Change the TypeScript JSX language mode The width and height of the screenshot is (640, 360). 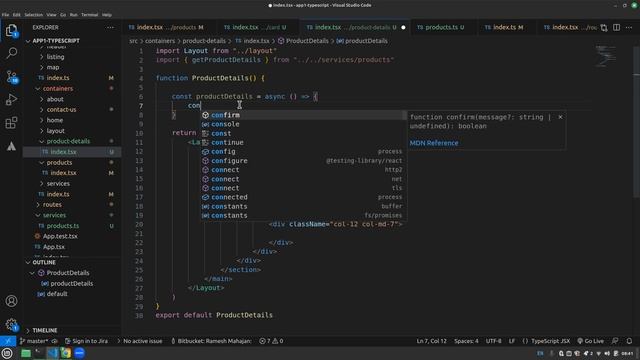click(550, 341)
